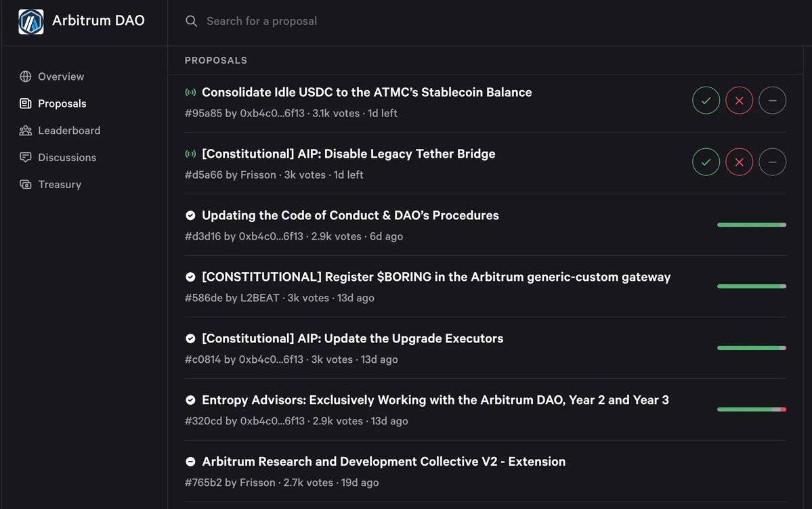Vote for on Disable Legacy Tether Bridge
Viewport: 812px width, 509px height.
706,162
